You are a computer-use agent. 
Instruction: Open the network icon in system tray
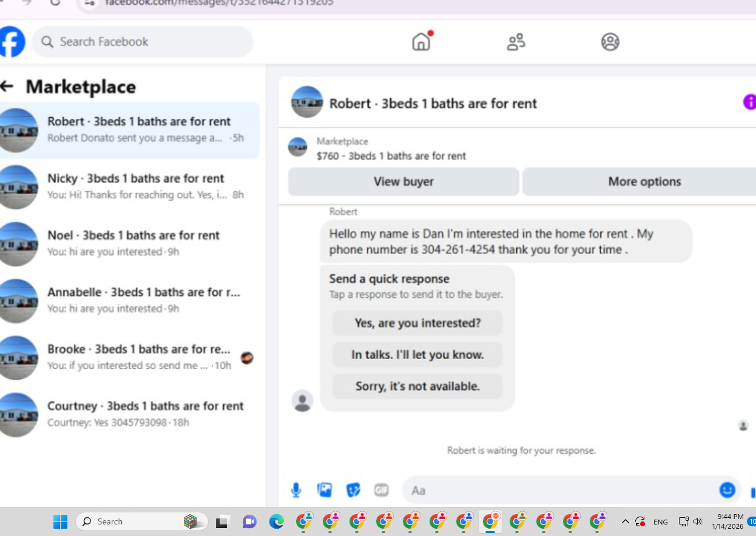pyautogui.click(x=683, y=521)
